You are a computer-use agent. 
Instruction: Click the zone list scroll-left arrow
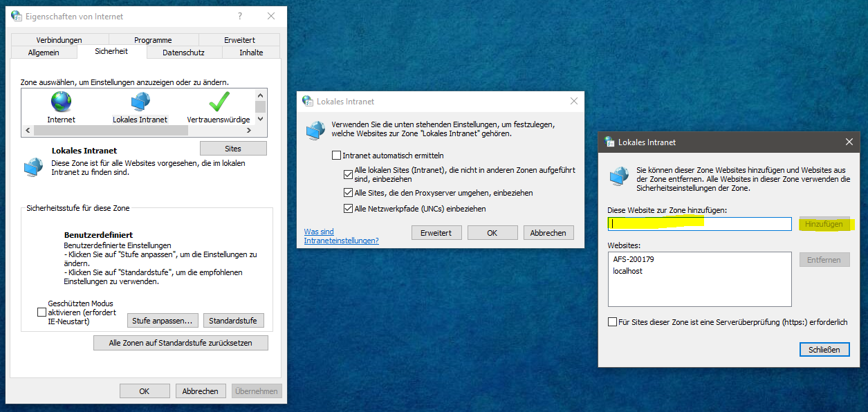pyautogui.click(x=27, y=130)
